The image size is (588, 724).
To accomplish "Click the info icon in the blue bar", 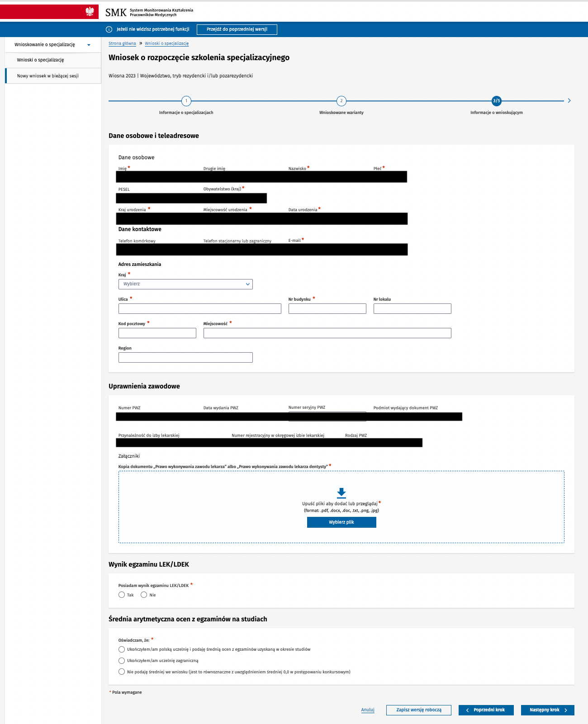I will tap(109, 29).
